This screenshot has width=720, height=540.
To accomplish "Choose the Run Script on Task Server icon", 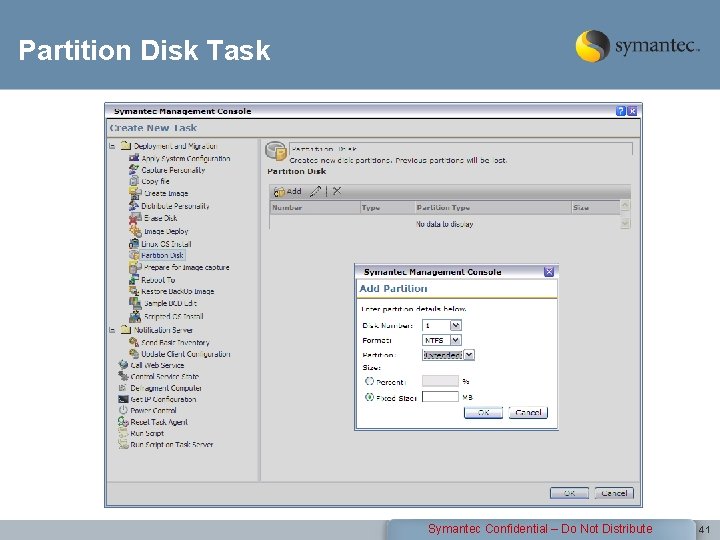I will click(123, 444).
